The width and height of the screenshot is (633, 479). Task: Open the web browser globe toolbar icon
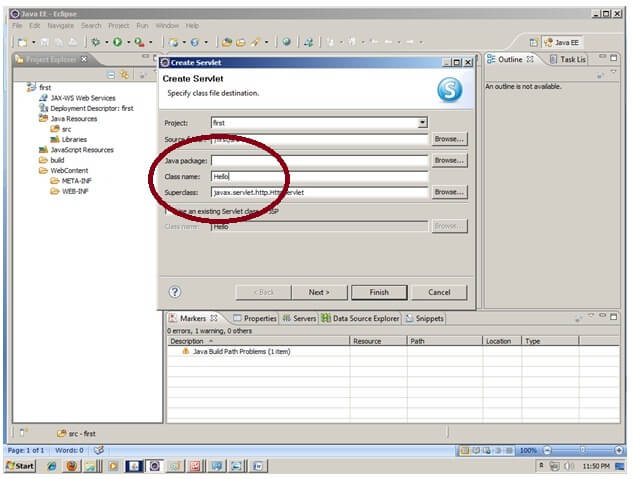click(286, 42)
